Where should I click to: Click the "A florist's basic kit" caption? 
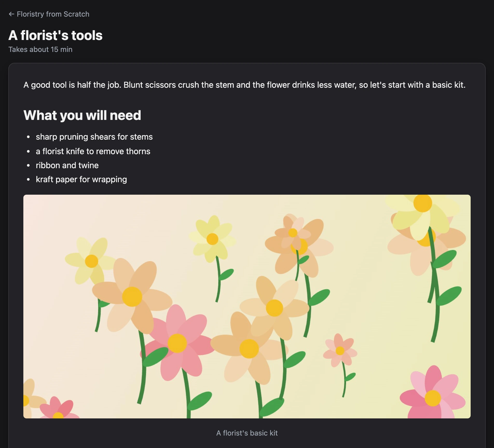[247, 433]
